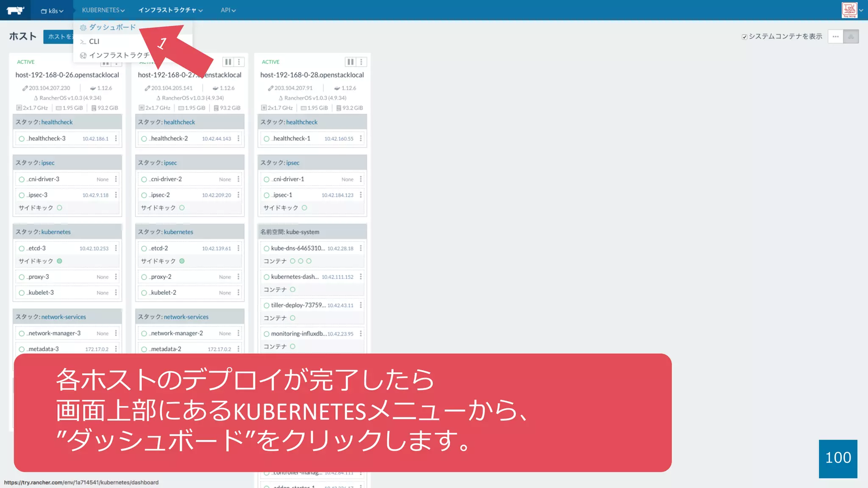
Task: Click the ipsec-1 sidekick status circle
Action: coord(304,208)
